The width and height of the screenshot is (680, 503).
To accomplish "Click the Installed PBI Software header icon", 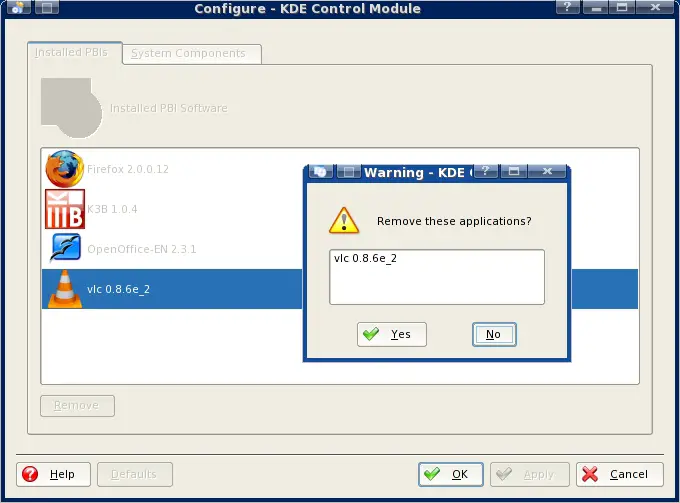I will pos(71,108).
